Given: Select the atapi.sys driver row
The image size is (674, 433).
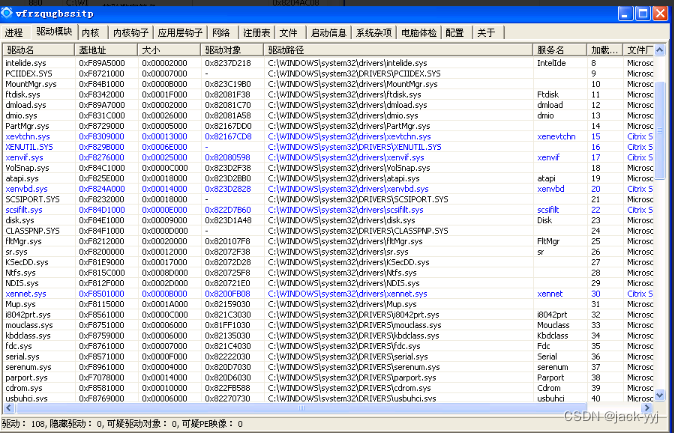Looking at the screenshot, I should point(329,178).
